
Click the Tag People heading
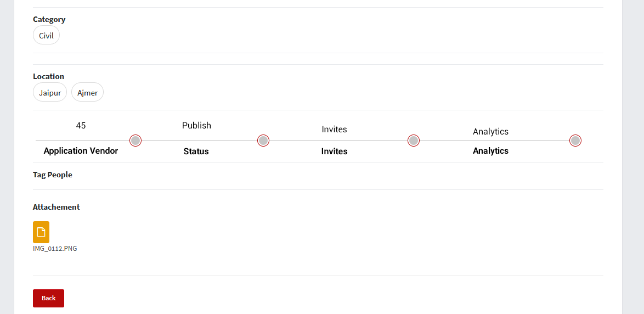(x=53, y=175)
